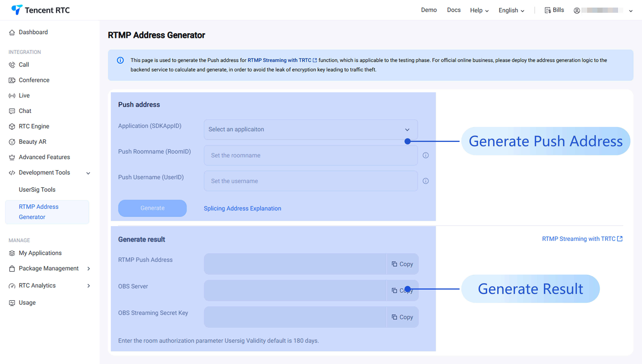The image size is (642, 364).
Task: Click the Generate button
Action: (x=152, y=208)
